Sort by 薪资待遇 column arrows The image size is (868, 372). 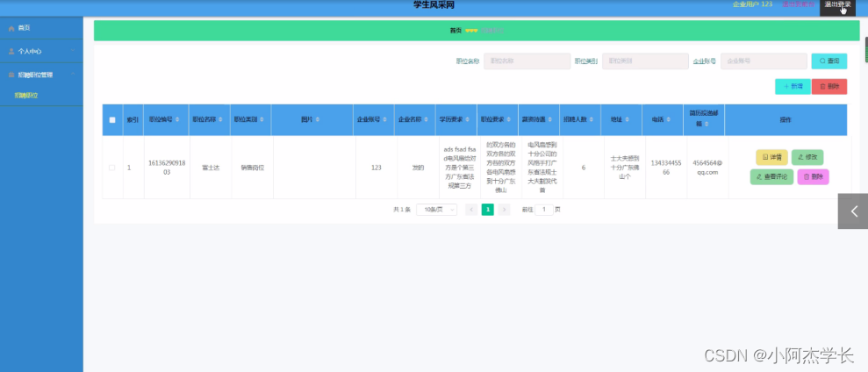[x=551, y=119]
